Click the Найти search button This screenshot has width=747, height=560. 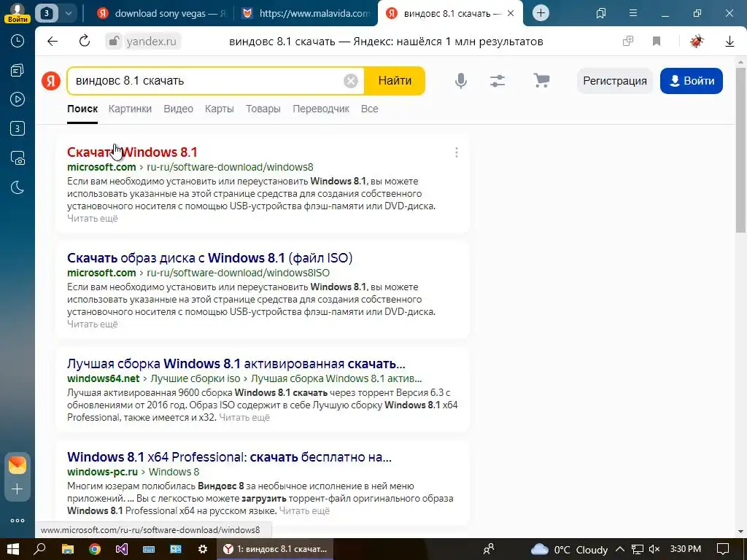coord(395,81)
